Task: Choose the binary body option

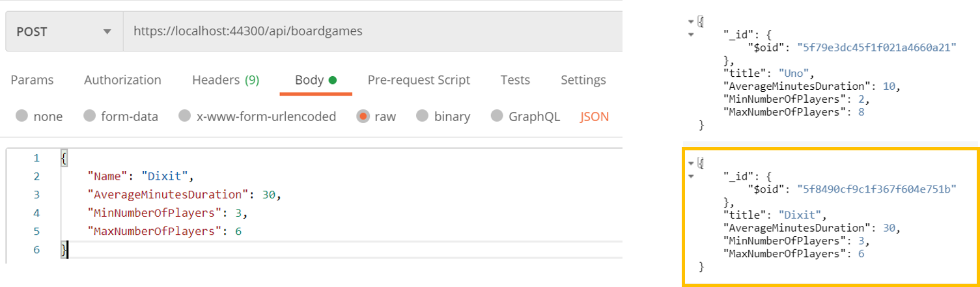Action: click(423, 116)
